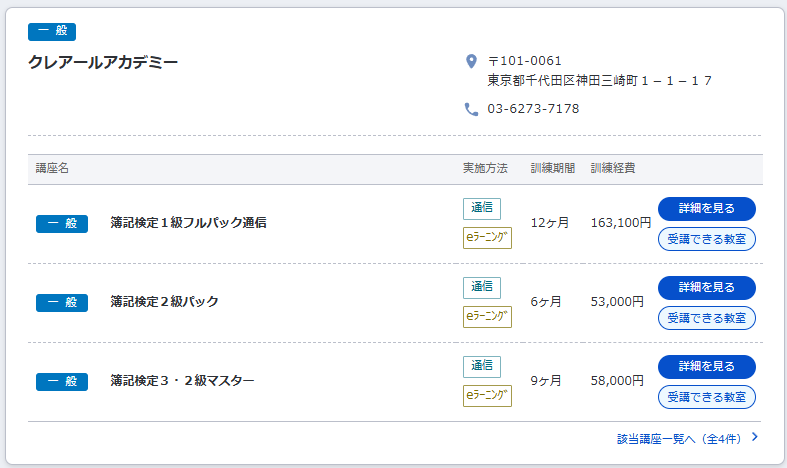Click the 一般 badge above the school name
This screenshot has width=787, height=468.
52,32
